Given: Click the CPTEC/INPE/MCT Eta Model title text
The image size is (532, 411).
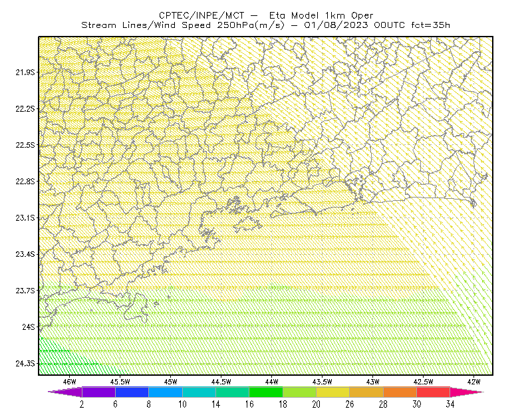Looking at the screenshot, I should pyautogui.click(x=266, y=15).
